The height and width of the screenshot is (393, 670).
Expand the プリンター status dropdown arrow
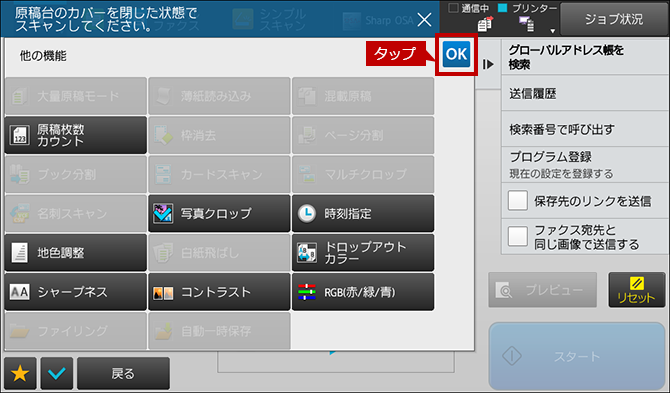point(553,31)
